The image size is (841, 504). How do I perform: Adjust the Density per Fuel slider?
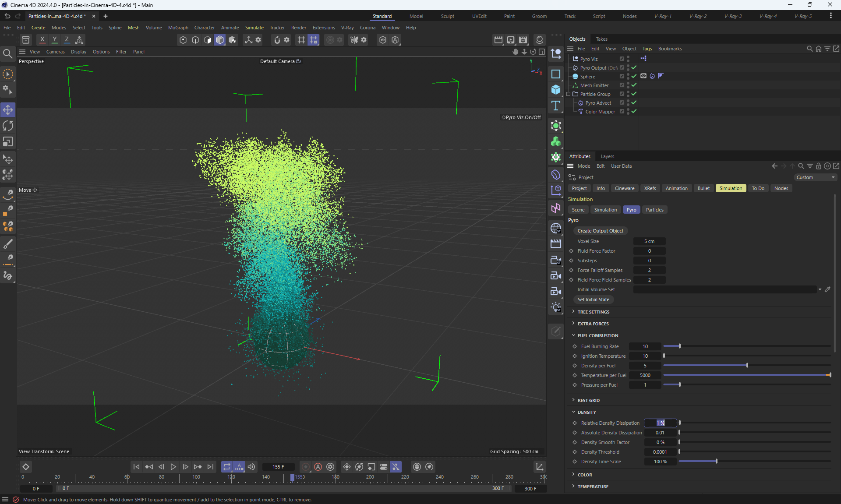(x=747, y=366)
